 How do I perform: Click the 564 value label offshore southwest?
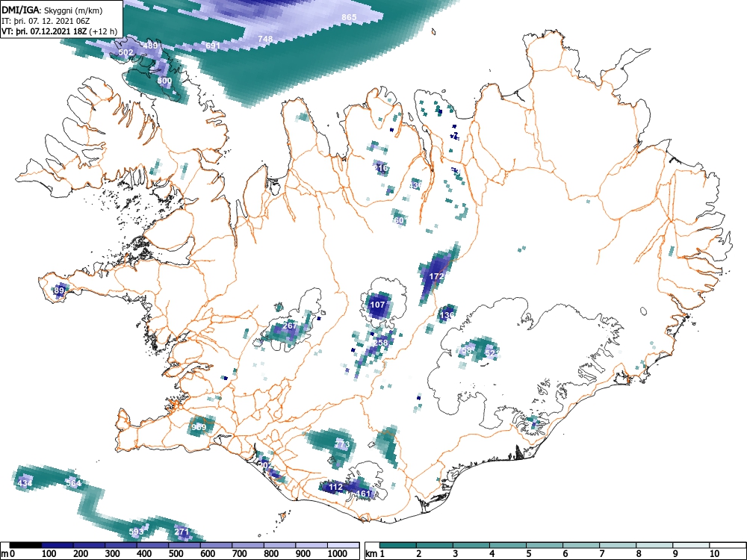[x=73, y=483]
